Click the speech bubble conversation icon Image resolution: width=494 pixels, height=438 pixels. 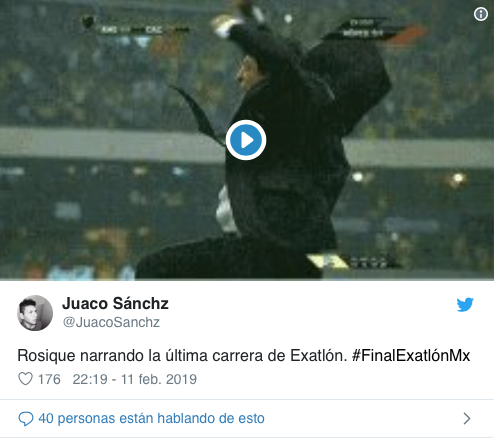pos(26,419)
